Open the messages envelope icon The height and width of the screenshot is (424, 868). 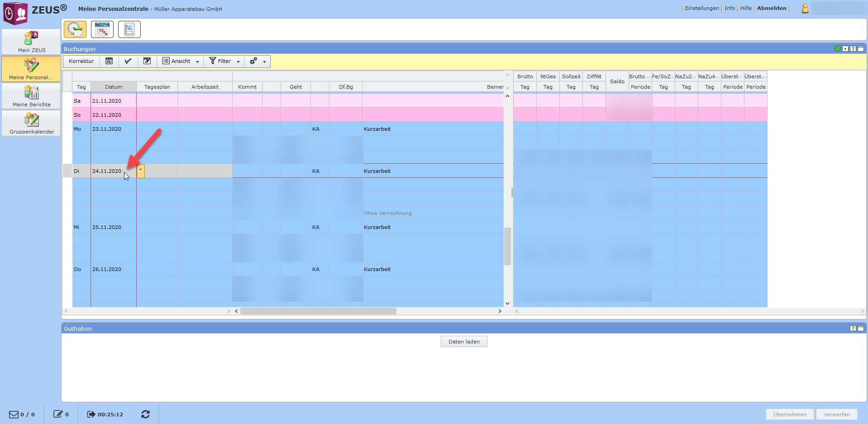point(14,414)
